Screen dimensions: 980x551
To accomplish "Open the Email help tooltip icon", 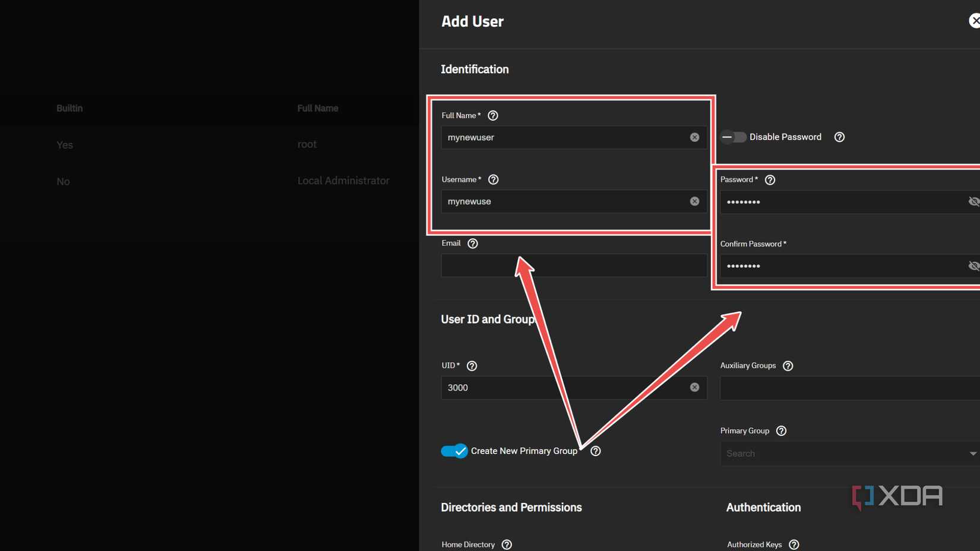I will click(473, 243).
